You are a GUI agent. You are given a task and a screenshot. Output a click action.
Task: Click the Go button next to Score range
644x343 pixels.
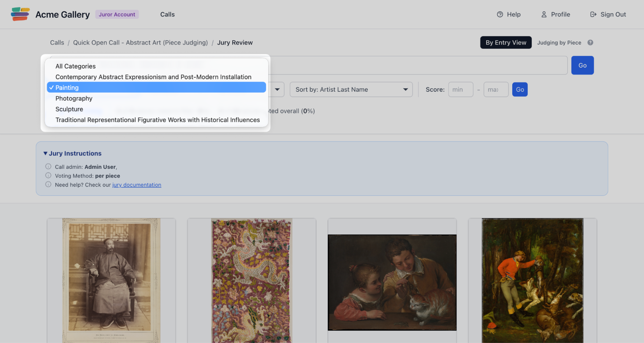[x=520, y=90]
